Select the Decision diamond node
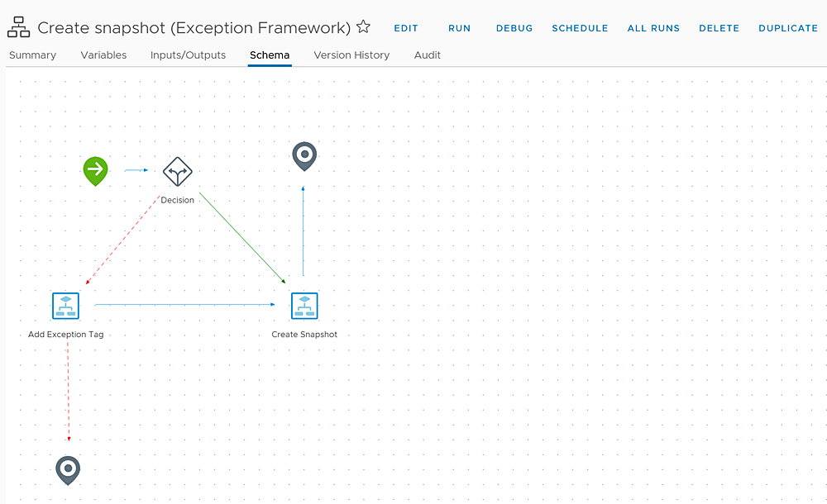Screen dimensions: 827x504 click(x=178, y=171)
